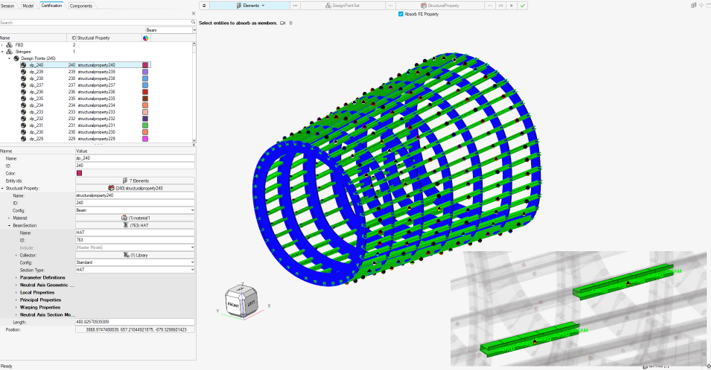Click the search magnifier icon

click(x=193, y=22)
